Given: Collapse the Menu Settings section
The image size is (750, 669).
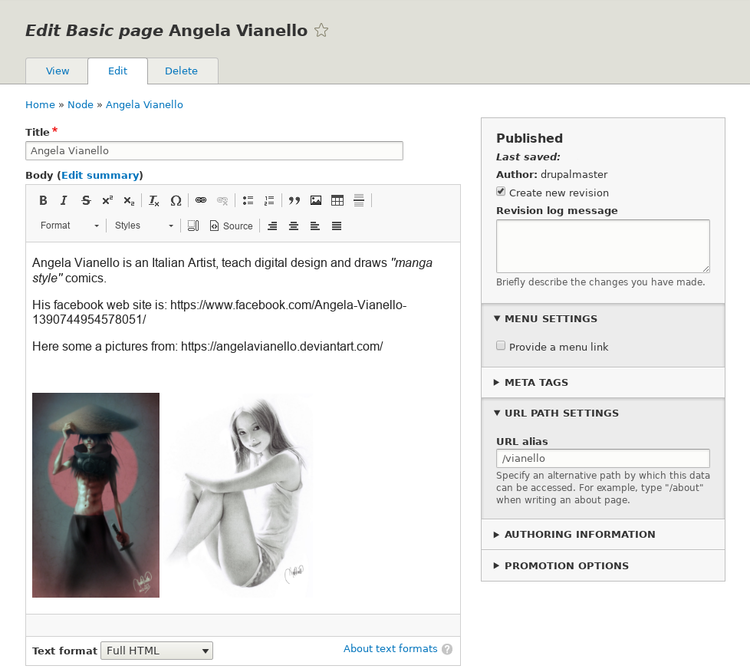Looking at the screenshot, I should (x=551, y=318).
